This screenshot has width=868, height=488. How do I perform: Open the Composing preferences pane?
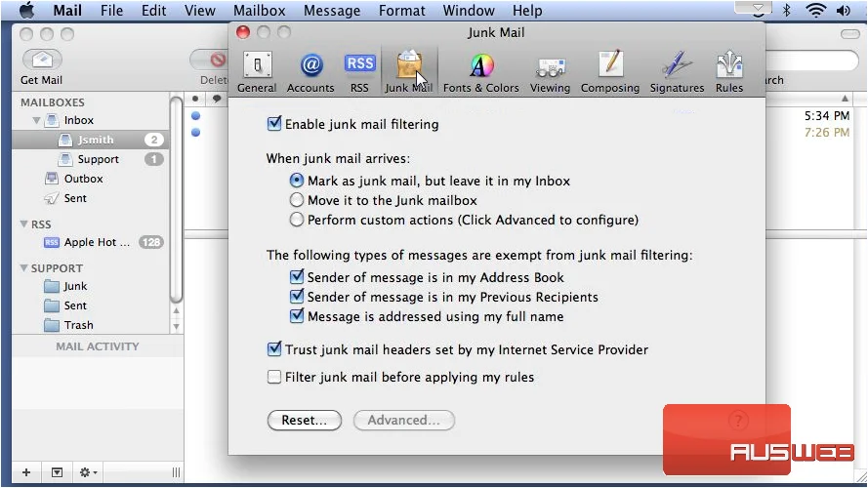tap(610, 72)
